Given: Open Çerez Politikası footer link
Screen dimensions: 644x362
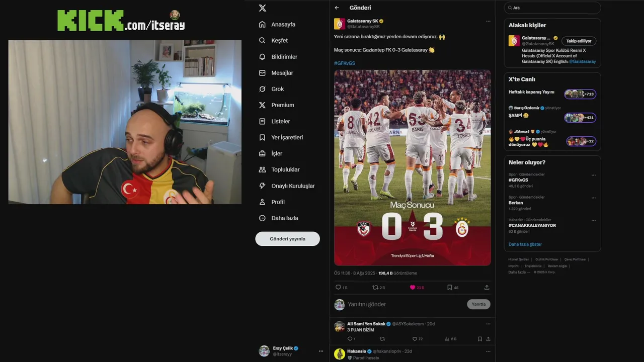Looking at the screenshot, I should point(575,259).
